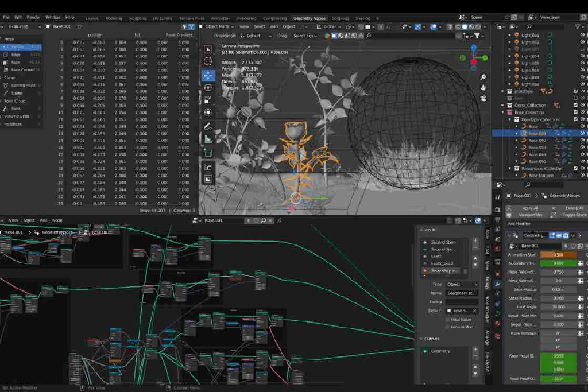Switch to the Geometry Nodes workspace tab
This screenshot has width=588, height=392.
(310, 18)
